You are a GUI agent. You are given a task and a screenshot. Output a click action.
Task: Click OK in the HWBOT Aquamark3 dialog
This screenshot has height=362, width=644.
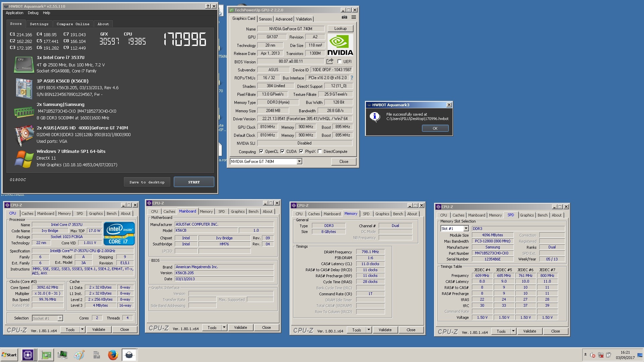coord(435,128)
